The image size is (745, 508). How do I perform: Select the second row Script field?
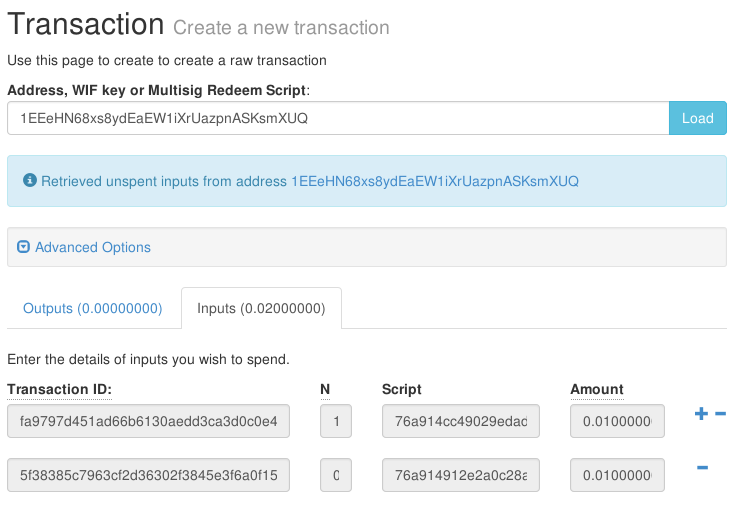460,475
